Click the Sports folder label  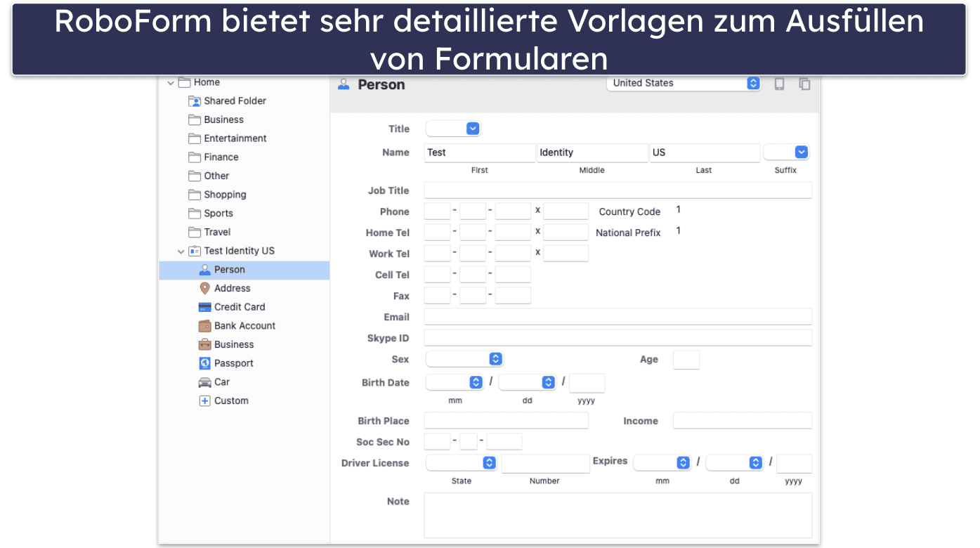pos(218,214)
